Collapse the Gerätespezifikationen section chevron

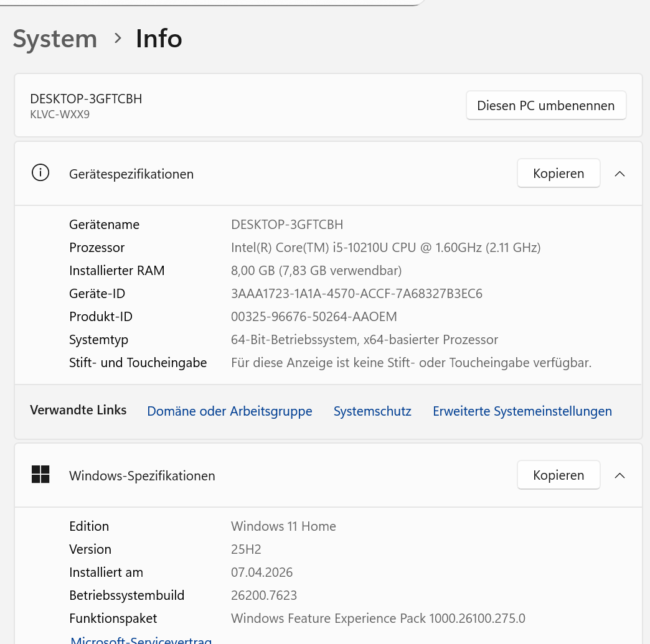pos(619,174)
